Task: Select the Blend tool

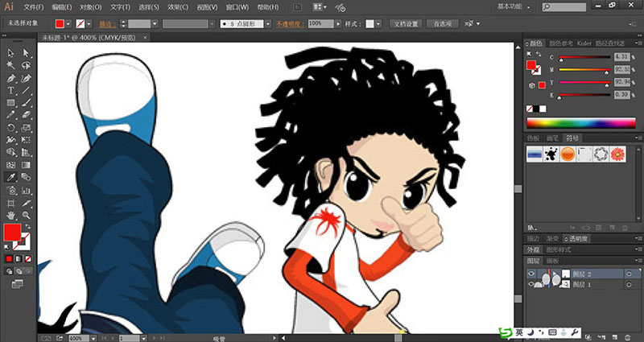Action: tap(26, 177)
